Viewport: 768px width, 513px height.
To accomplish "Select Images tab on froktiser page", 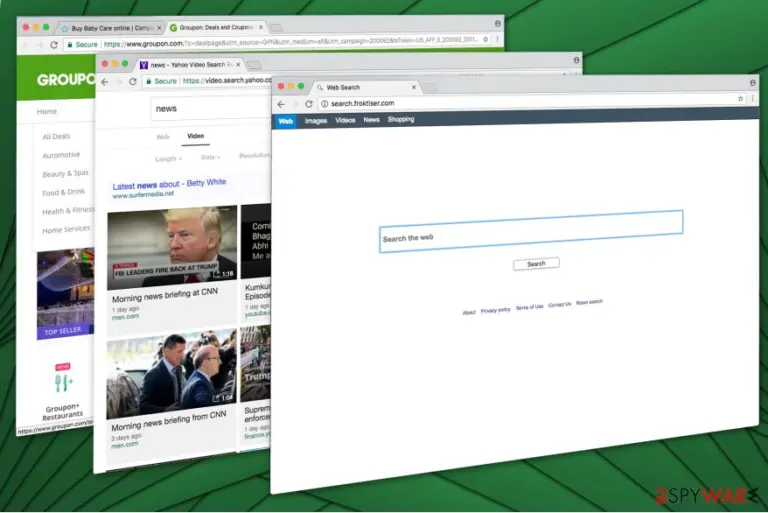I will click(316, 121).
